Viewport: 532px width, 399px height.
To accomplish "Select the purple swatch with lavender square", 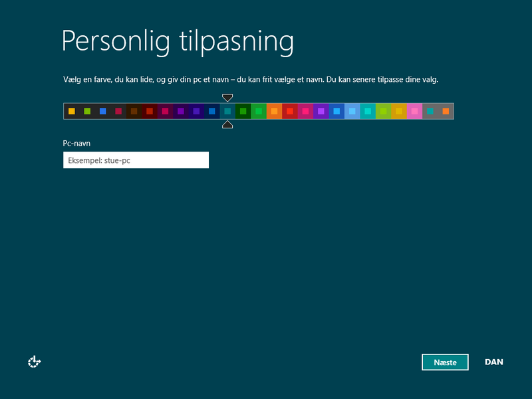I will (x=321, y=111).
